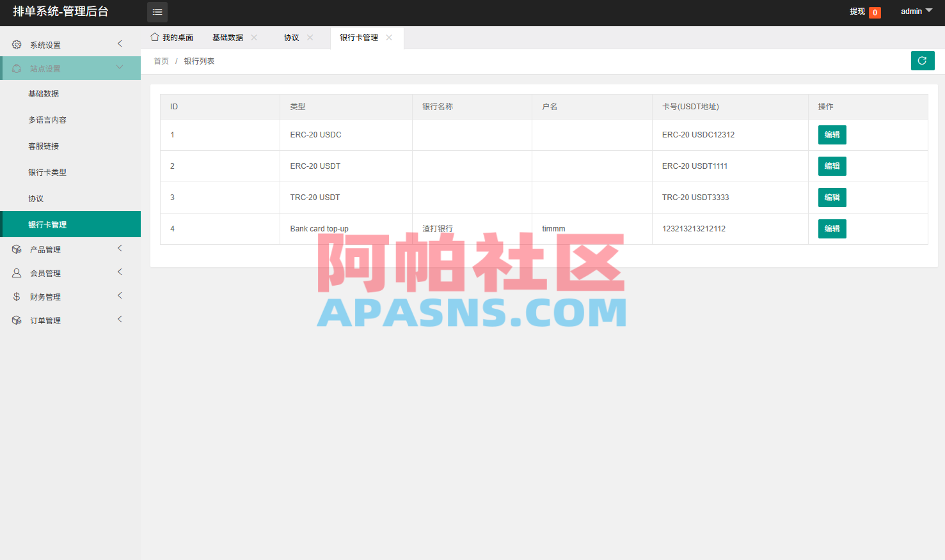Toggle the sidebar with hamburger menu icon
945x560 pixels.
[x=157, y=12]
